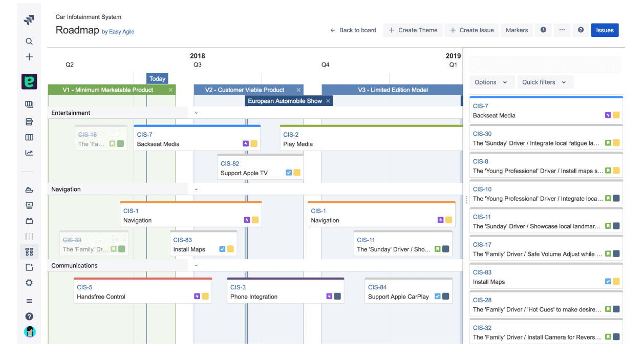Open the Jira logo at sidebar top
Image resolution: width=644 pixels, height=360 pixels.
(29, 19)
